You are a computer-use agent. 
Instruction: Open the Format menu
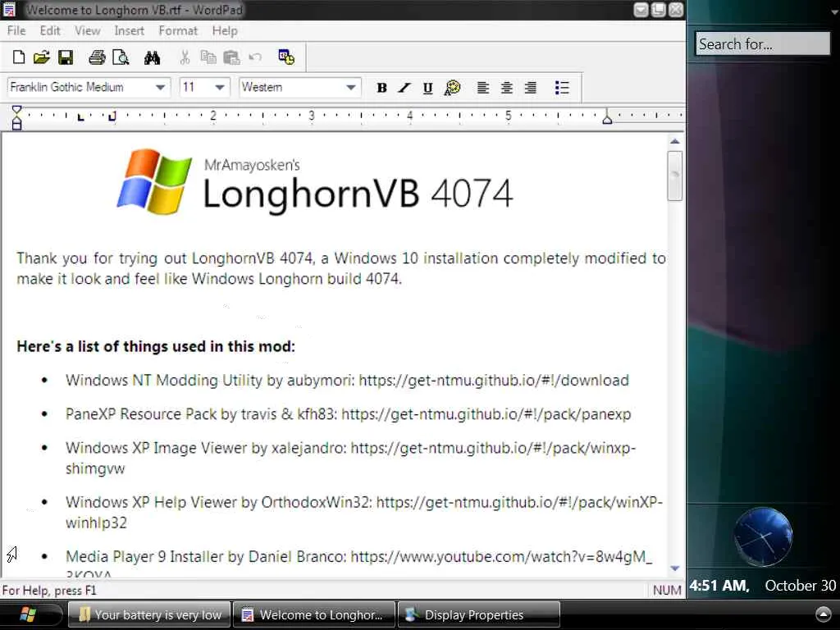pos(178,31)
